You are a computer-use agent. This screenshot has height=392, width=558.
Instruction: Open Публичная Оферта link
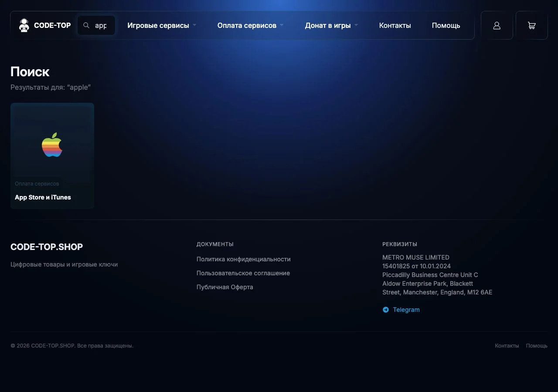(x=225, y=287)
